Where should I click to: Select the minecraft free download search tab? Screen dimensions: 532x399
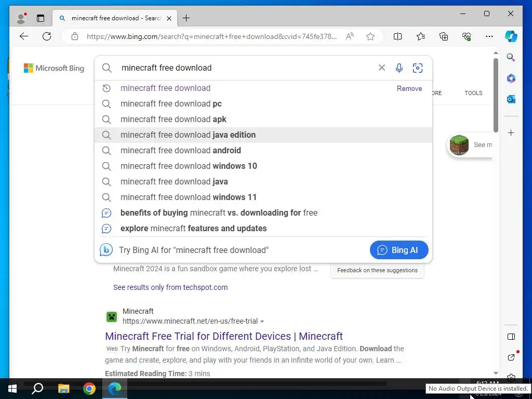[x=115, y=18]
